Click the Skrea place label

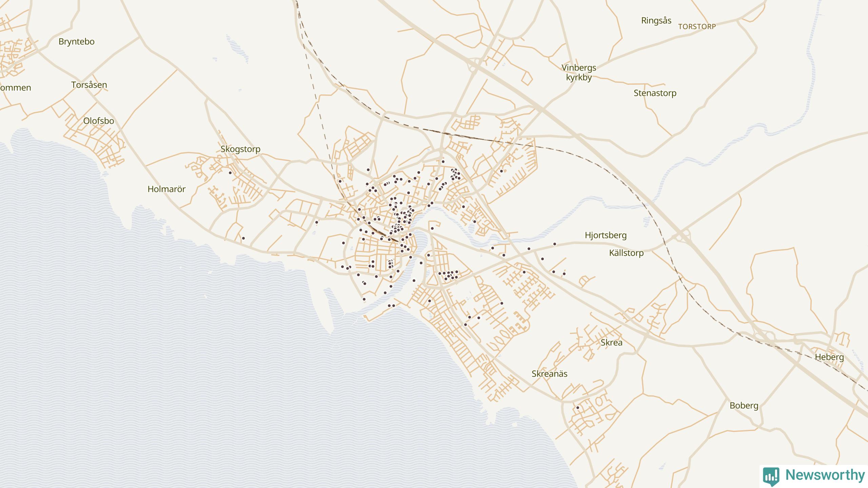[612, 343]
